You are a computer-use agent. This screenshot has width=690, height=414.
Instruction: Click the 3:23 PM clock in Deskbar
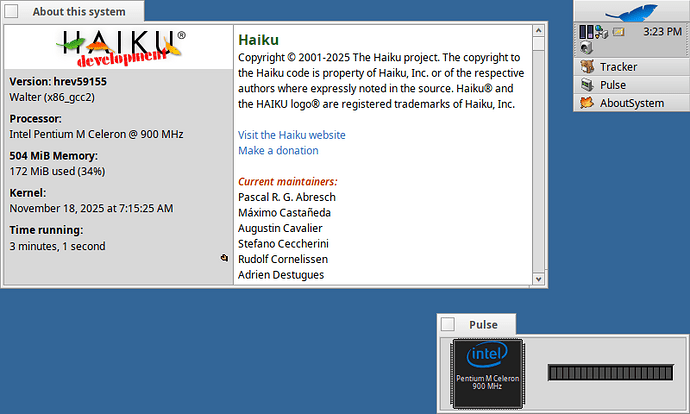(661, 32)
